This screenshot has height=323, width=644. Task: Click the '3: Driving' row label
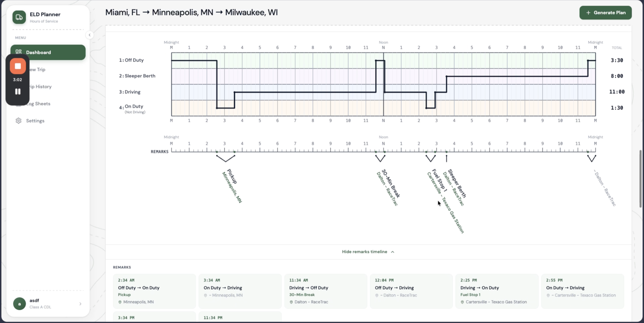point(130,92)
